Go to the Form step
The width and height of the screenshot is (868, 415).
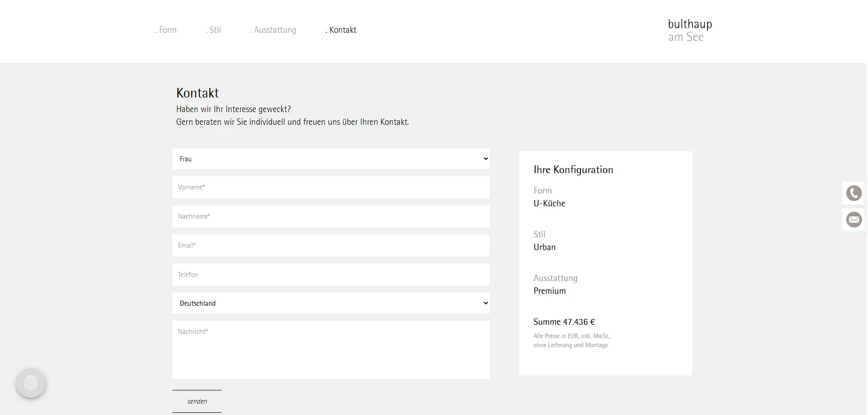pos(166,30)
